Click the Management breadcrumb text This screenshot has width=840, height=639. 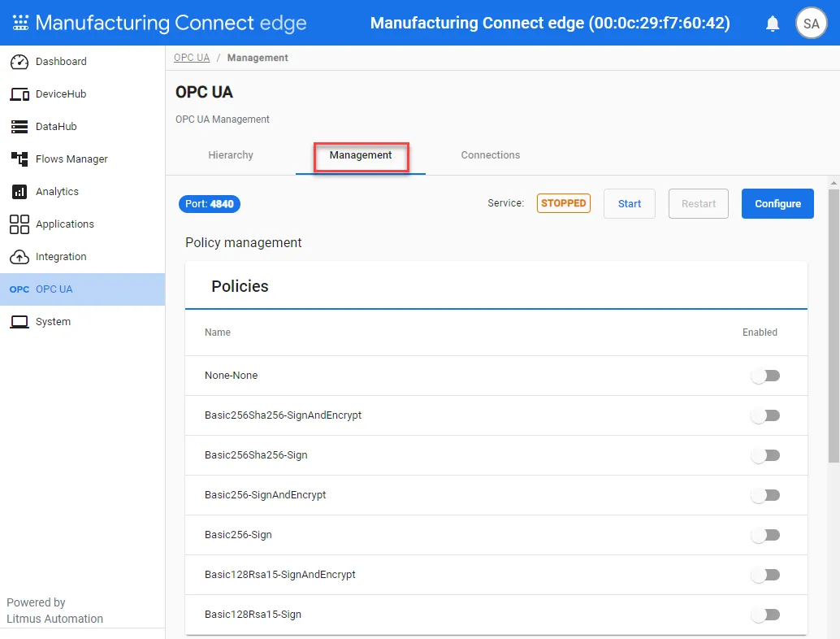click(258, 58)
